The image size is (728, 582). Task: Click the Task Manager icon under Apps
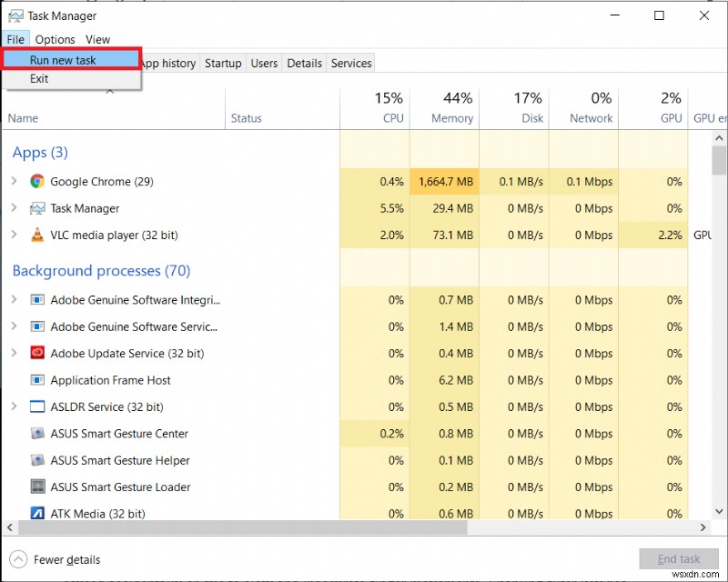37,208
